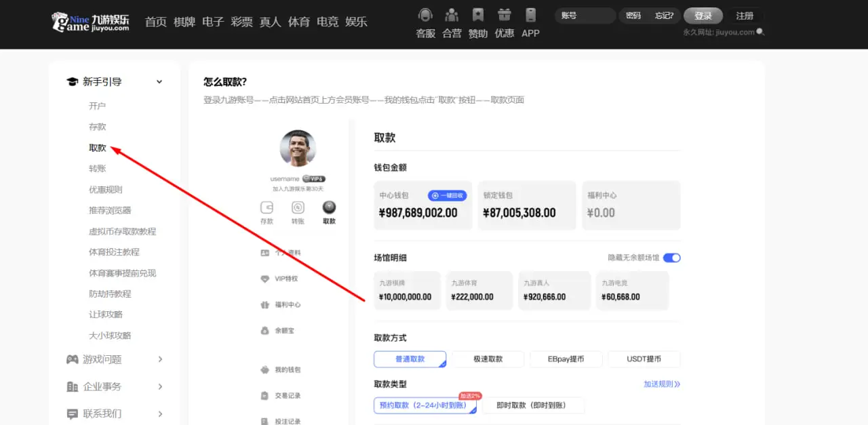Open 优惠 gift box icon

click(504, 15)
